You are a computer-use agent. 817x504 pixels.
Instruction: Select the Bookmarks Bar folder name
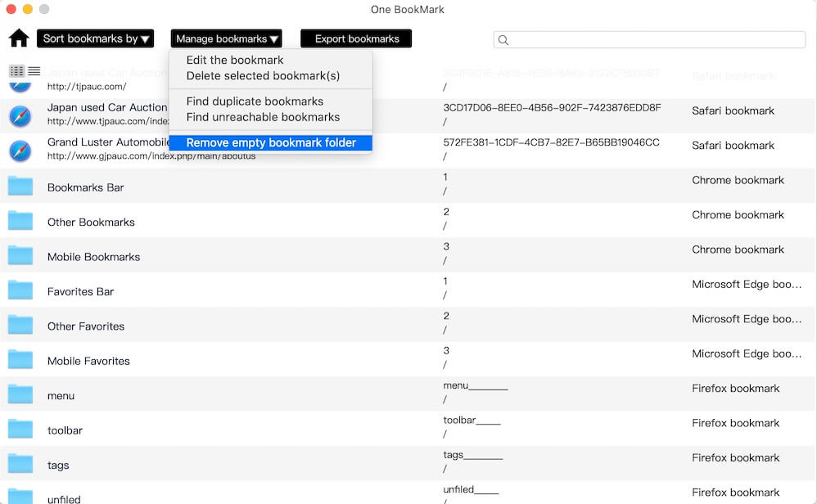[85, 187]
